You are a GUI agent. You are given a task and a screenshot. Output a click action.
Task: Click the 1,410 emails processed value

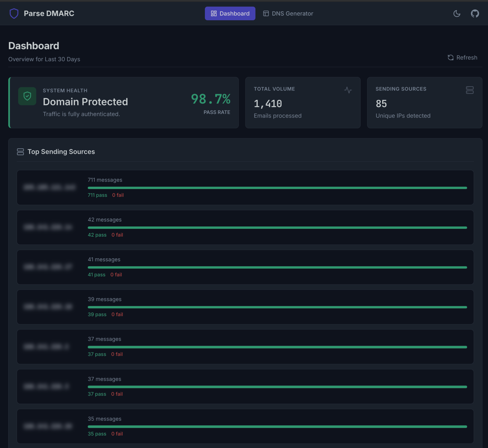pyautogui.click(x=268, y=104)
